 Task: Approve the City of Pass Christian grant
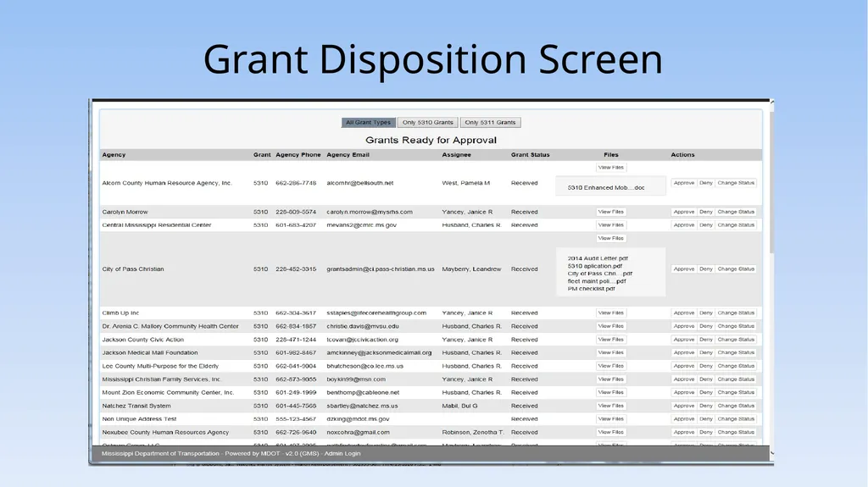point(684,269)
